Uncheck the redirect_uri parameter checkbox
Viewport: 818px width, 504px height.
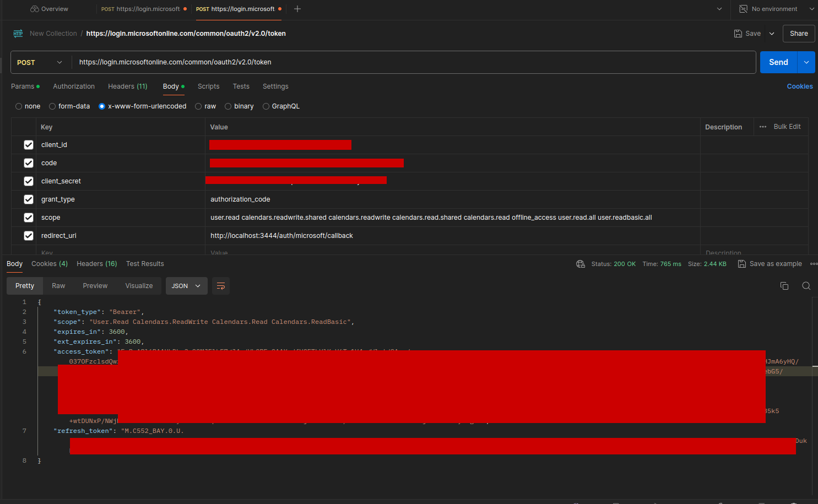29,236
